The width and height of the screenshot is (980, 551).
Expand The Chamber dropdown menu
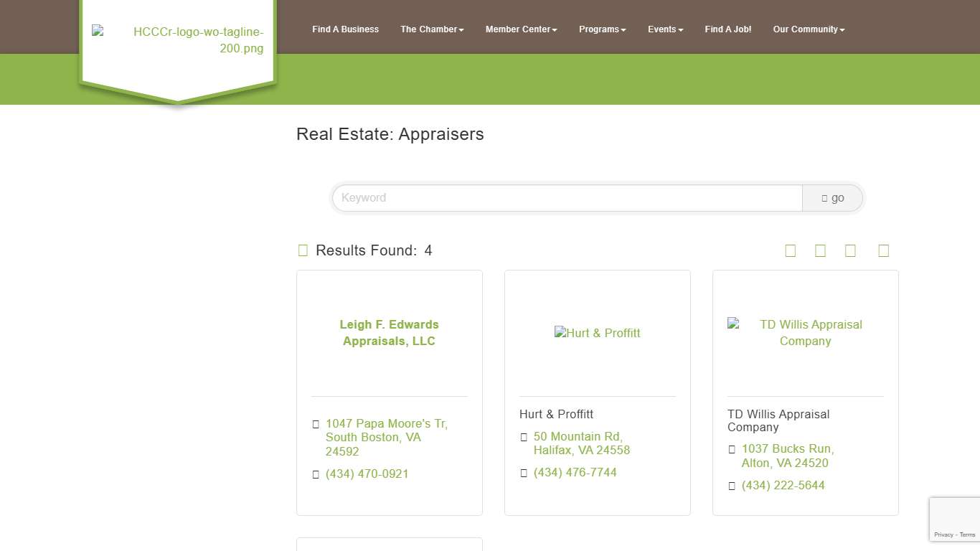[x=432, y=29]
